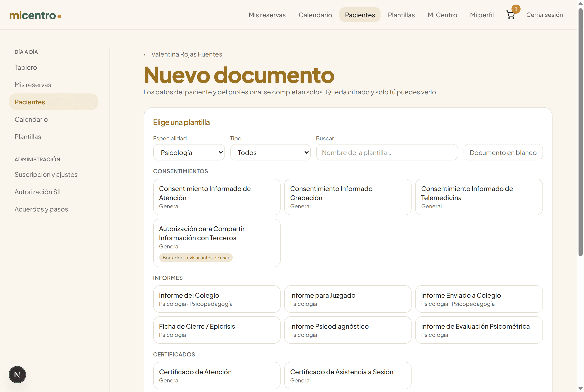Open Mi Centro in top navigation
This screenshot has height=392, width=584.
[442, 15]
